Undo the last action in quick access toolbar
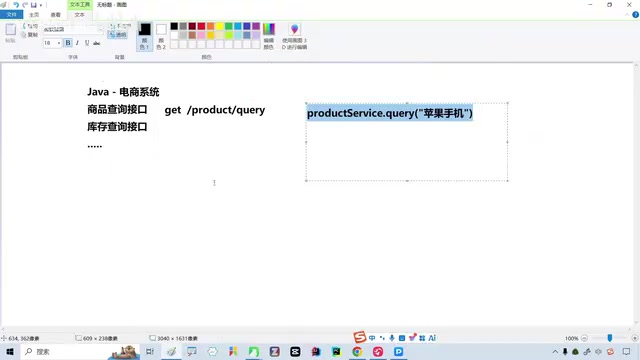This screenshot has height=360, width=640. click(16, 5)
